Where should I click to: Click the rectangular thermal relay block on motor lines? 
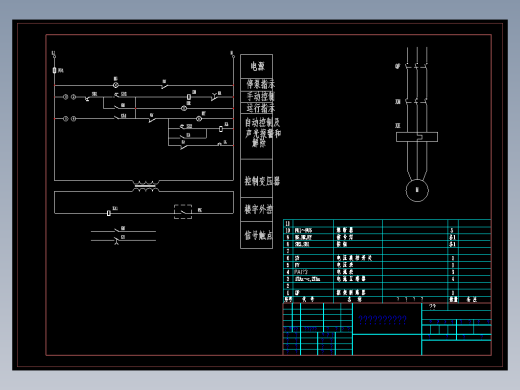[x=417, y=137]
